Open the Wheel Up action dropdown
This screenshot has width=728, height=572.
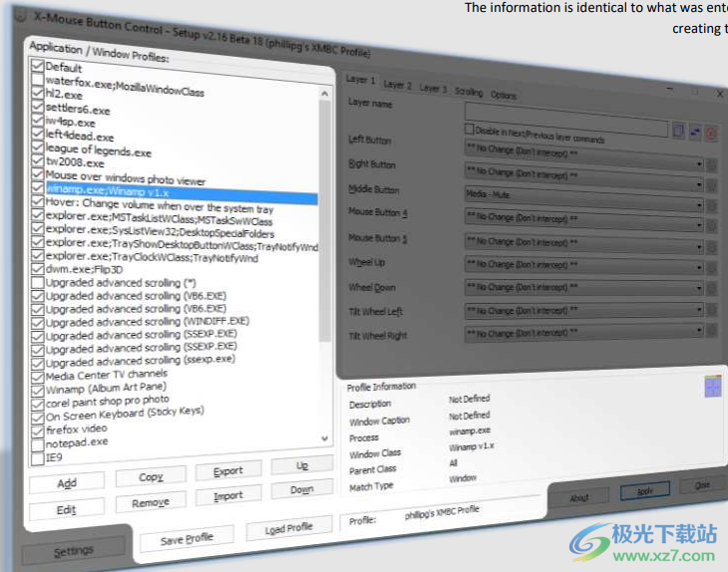[584, 266]
